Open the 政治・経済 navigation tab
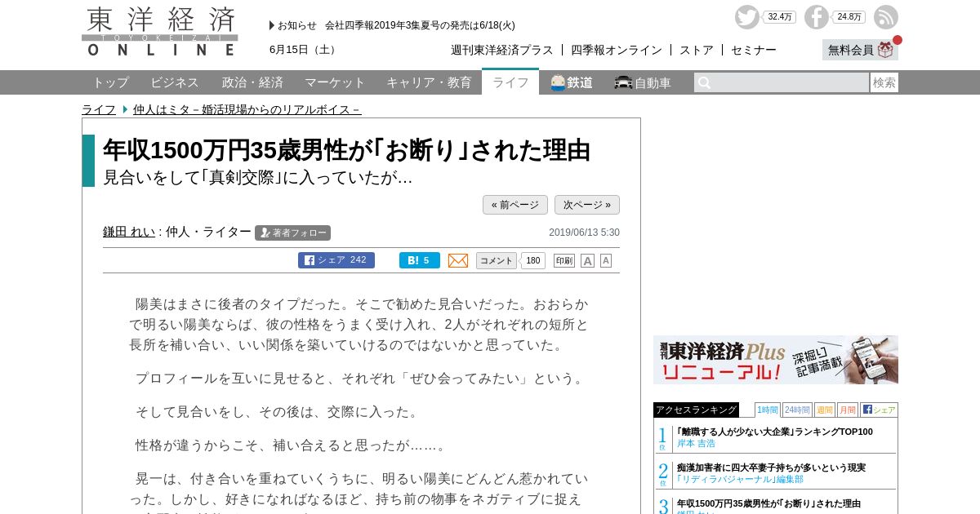The height and width of the screenshot is (514, 980). pos(252,82)
